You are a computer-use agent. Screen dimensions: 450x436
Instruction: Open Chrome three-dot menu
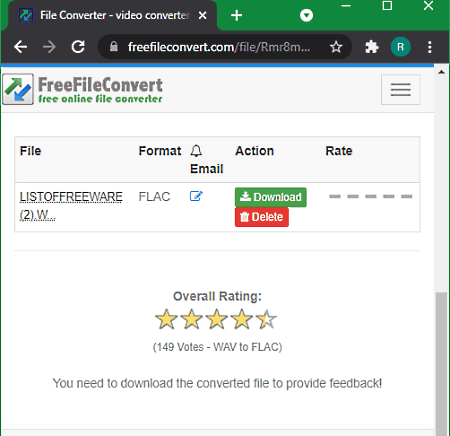point(430,47)
